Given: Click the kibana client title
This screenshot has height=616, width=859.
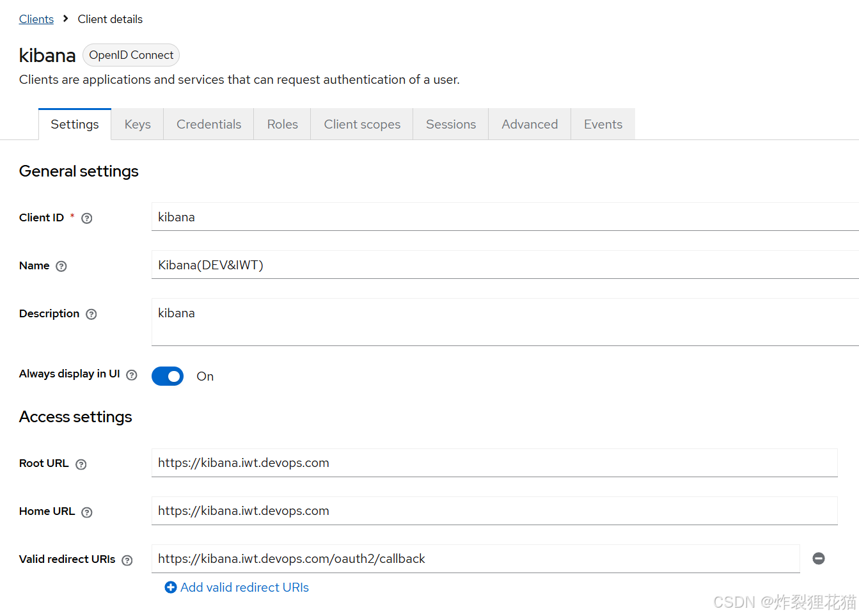Looking at the screenshot, I should pos(47,56).
